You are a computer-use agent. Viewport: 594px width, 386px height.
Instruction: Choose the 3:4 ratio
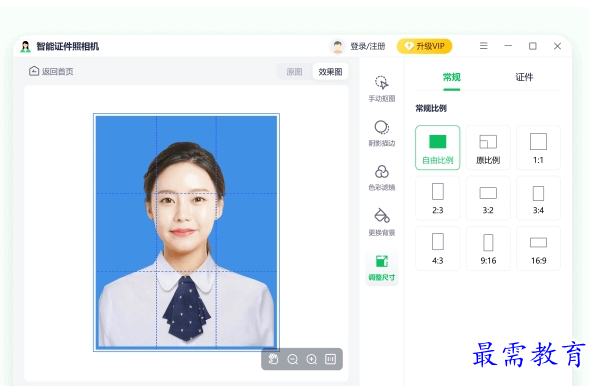pos(538,198)
